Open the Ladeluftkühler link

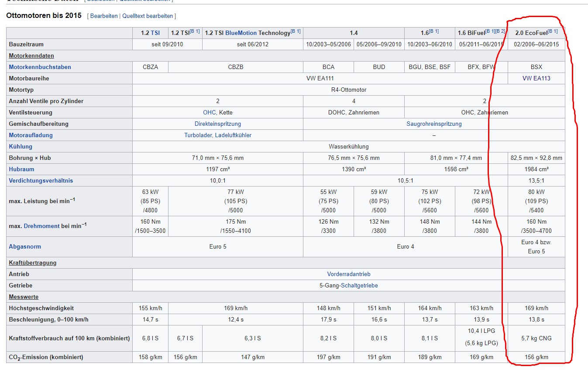233,135
